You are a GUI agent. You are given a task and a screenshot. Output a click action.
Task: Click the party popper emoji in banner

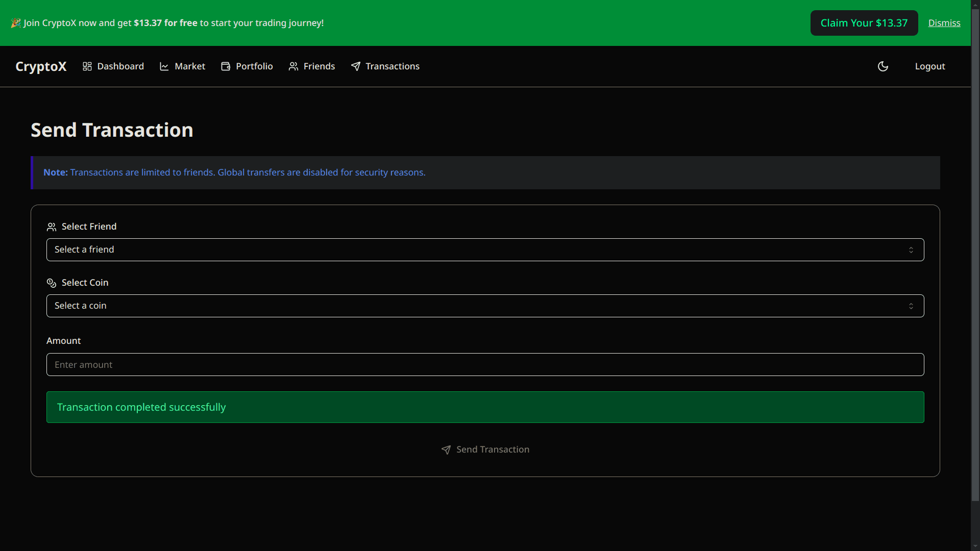click(x=16, y=23)
